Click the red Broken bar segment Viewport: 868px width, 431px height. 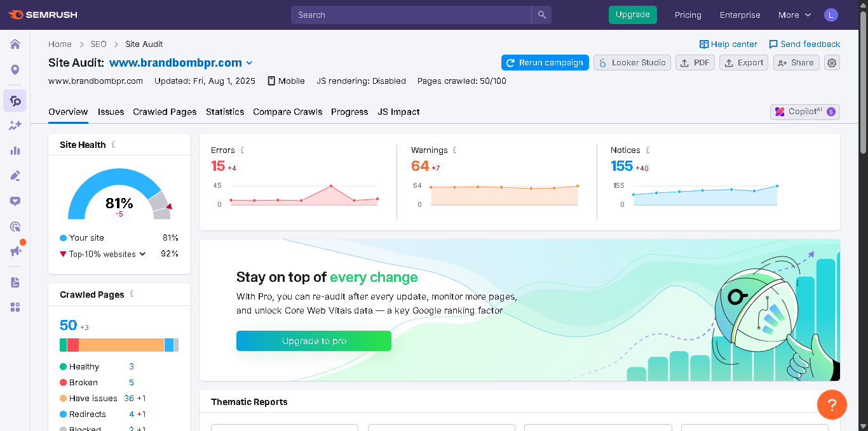coord(73,345)
